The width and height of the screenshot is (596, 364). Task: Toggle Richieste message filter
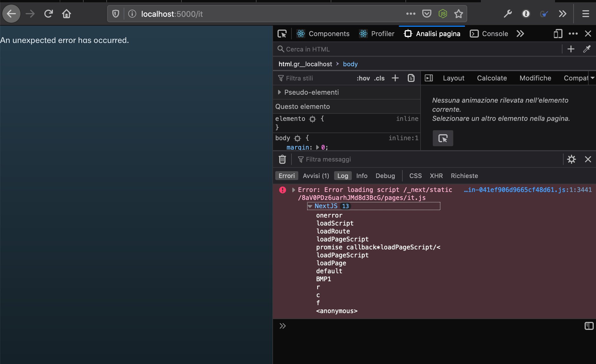[464, 176]
